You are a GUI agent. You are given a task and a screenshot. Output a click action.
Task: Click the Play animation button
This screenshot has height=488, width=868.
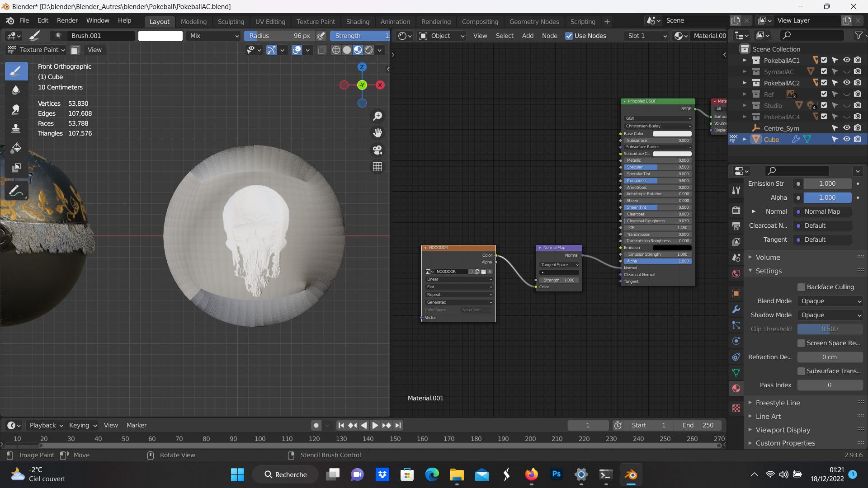[x=375, y=425]
